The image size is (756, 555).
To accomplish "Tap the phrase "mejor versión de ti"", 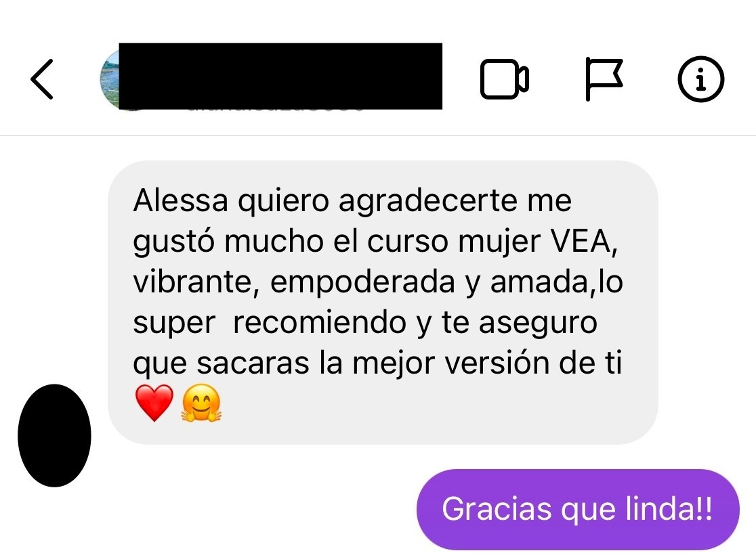I will 487,363.
